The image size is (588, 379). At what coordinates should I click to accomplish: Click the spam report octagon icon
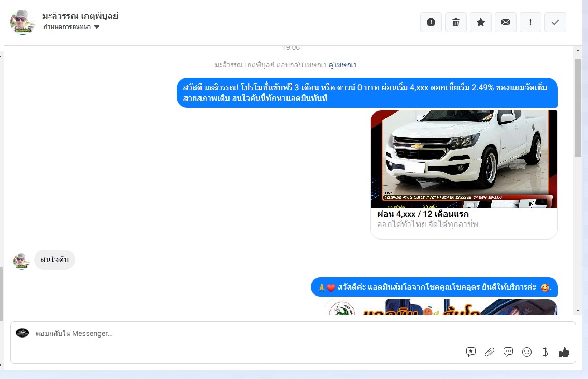(x=431, y=22)
